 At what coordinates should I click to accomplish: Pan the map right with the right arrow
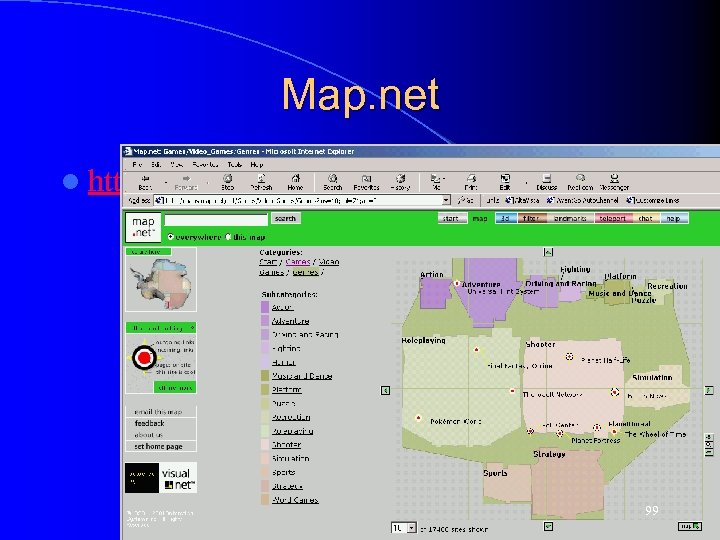pyautogui.click(x=709, y=390)
